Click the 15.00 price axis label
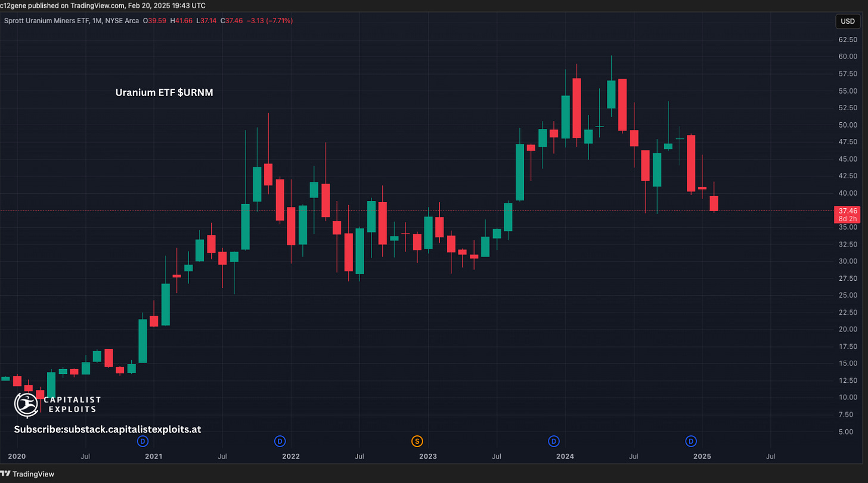This screenshot has width=868, height=483. click(848, 363)
